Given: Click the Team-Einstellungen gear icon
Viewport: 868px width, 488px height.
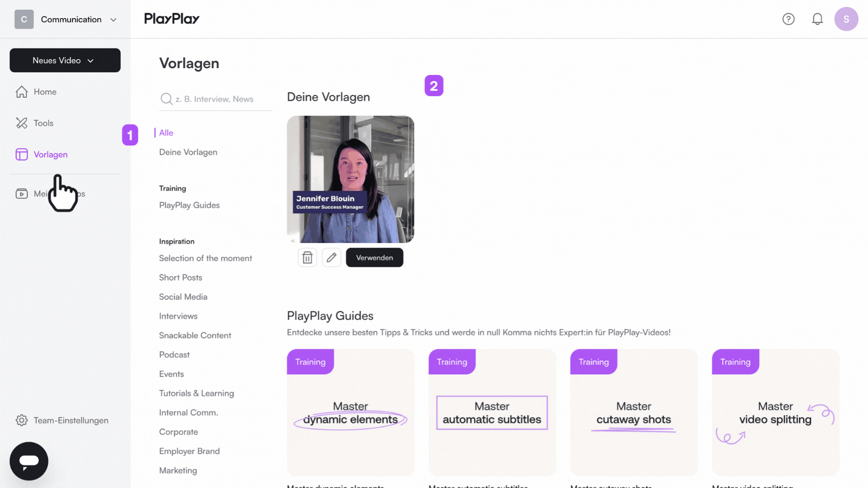Looking at the screenshot, I should coord(22,420).
